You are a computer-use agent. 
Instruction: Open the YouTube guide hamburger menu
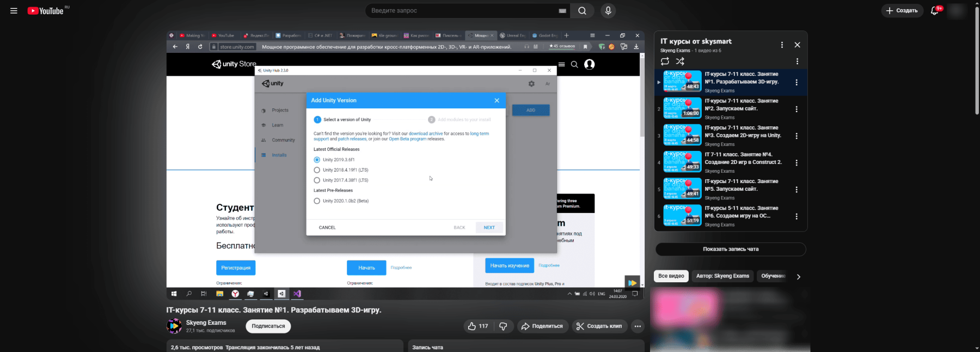point(14,11)
